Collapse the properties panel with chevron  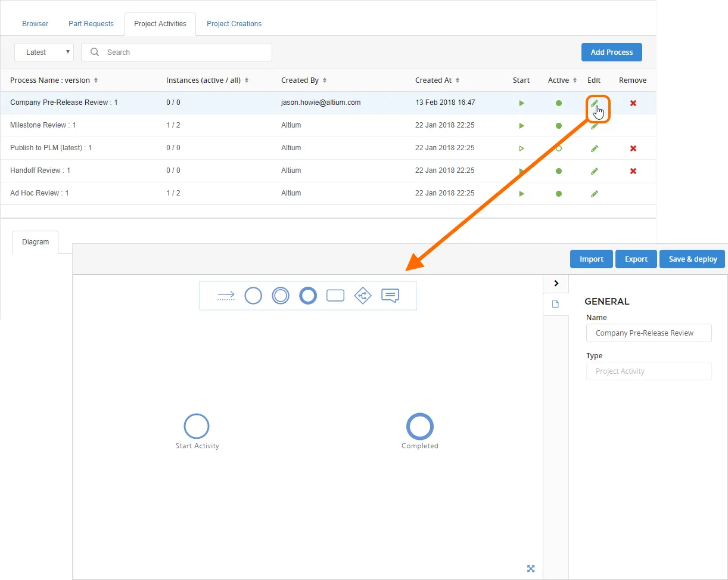[556, 284]
